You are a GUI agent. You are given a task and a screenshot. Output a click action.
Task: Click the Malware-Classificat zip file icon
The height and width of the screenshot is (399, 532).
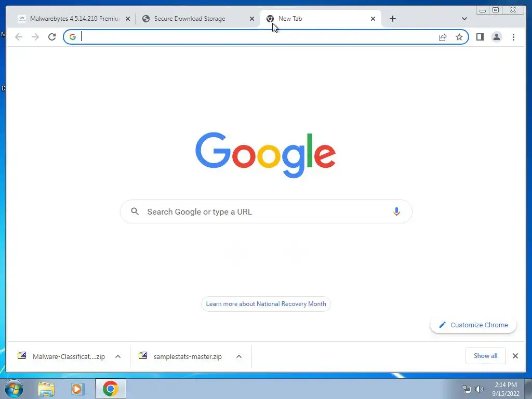click(22, 355)
